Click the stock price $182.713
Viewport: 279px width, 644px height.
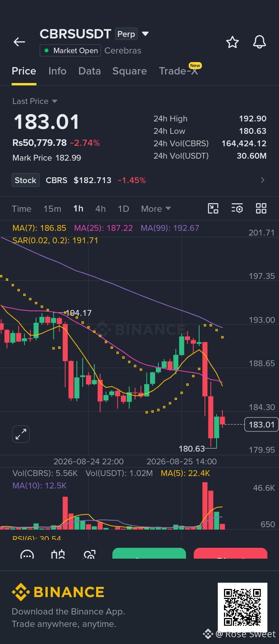pyautogui.click(x=92, y=180)
